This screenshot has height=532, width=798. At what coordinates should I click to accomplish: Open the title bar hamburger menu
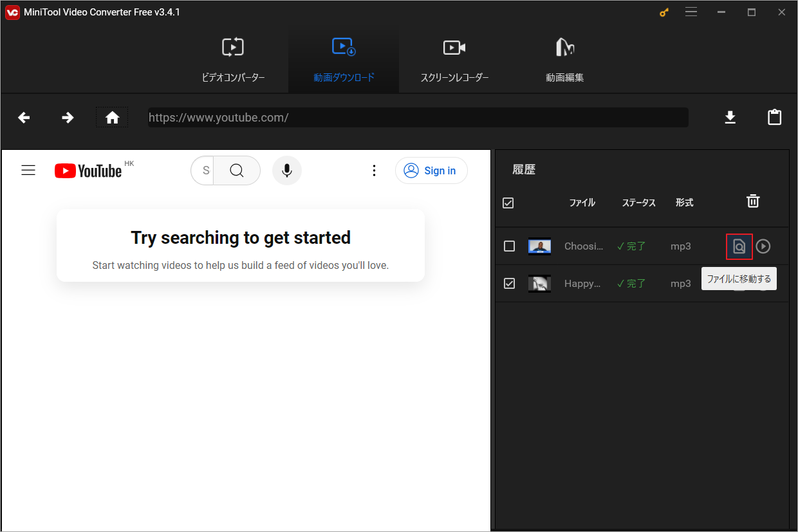point(691,12)
